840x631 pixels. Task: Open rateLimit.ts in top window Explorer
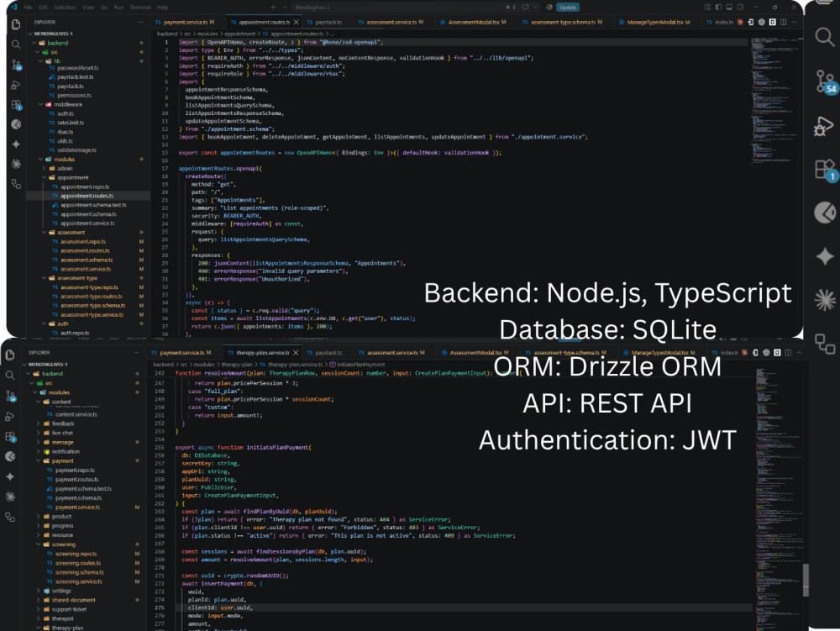point(71,123)
